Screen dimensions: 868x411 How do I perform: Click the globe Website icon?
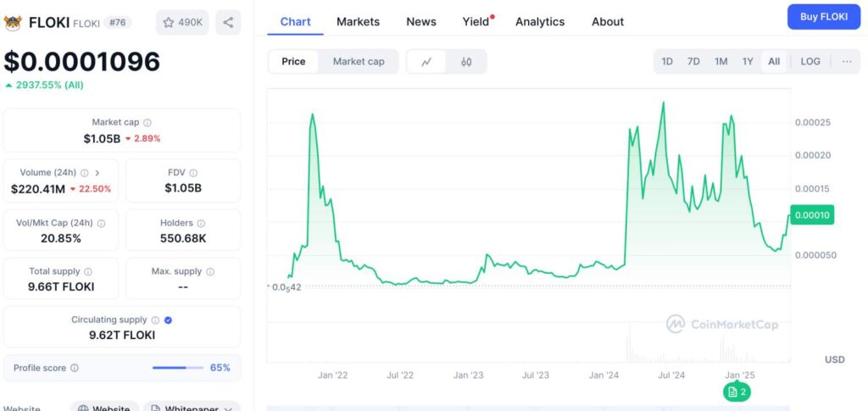83,409
